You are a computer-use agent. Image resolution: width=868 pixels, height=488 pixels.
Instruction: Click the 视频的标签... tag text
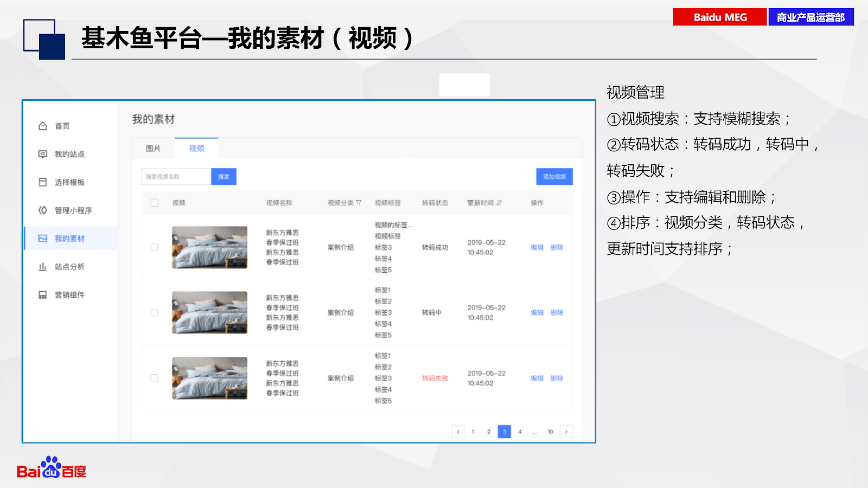pyautogui.click(x=394, y=225)
